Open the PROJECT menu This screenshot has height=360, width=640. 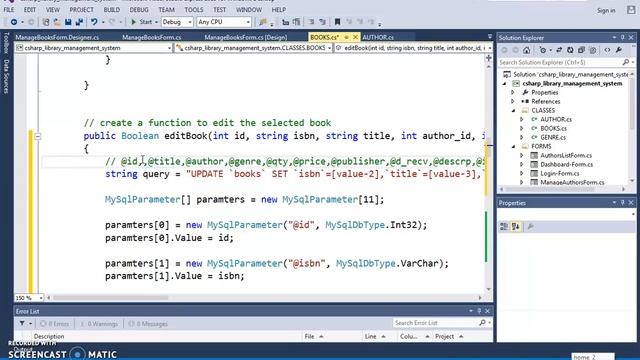[x=81, y=9]
